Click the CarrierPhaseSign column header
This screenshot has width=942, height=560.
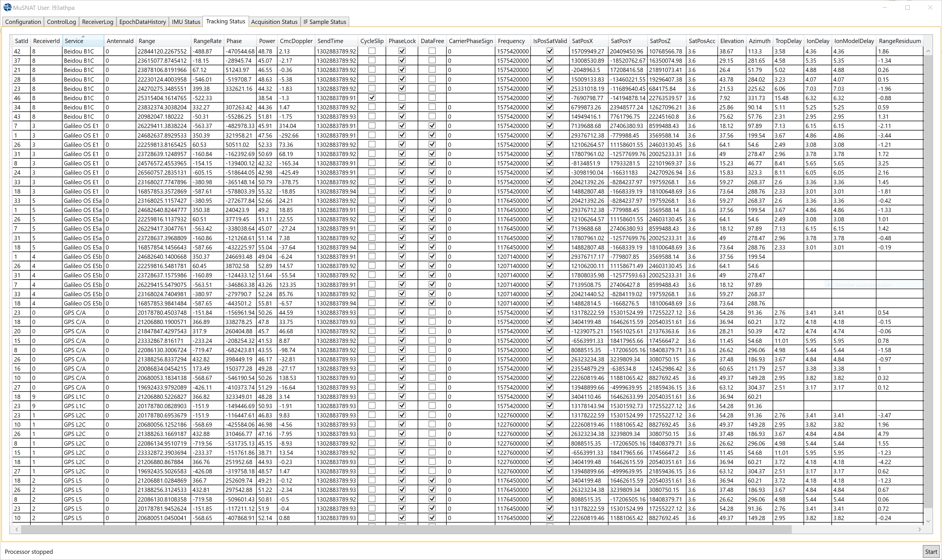click(x=470, y=41)
